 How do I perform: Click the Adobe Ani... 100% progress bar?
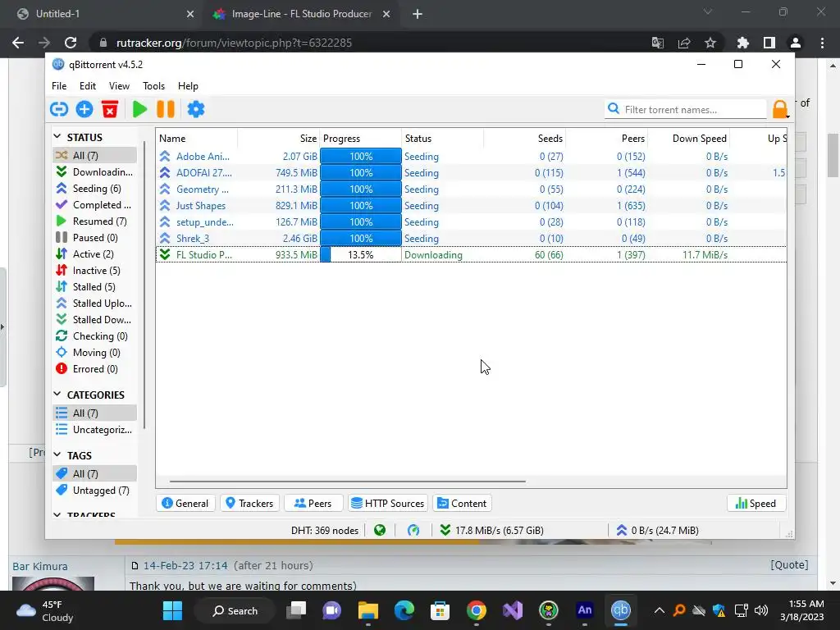(x=361, y=157)
